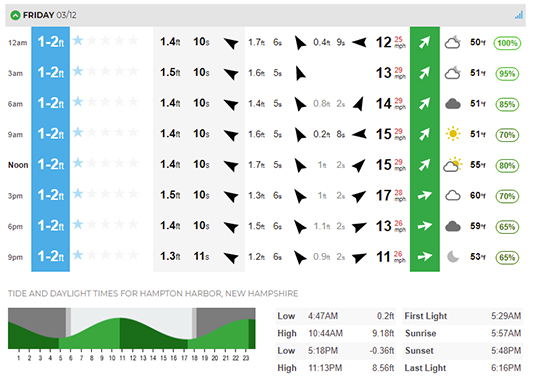This screenshot has height=387, width=533.
Task: Click the moon weather icon at 9pm
Action: point(453,257)
